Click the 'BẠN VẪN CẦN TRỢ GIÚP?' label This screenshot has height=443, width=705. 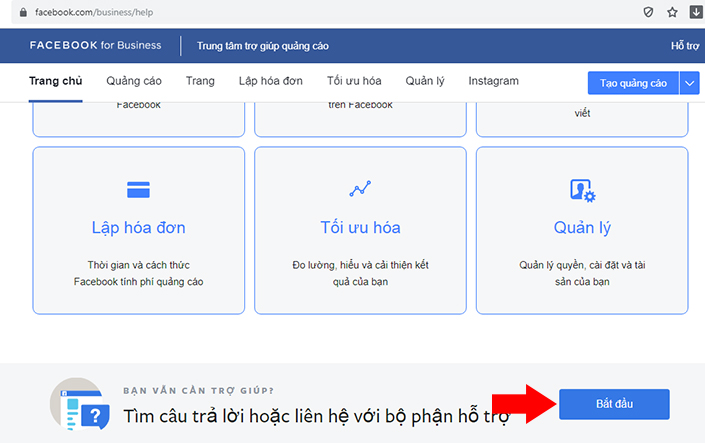pyautogui.click(x=198, y=391)
